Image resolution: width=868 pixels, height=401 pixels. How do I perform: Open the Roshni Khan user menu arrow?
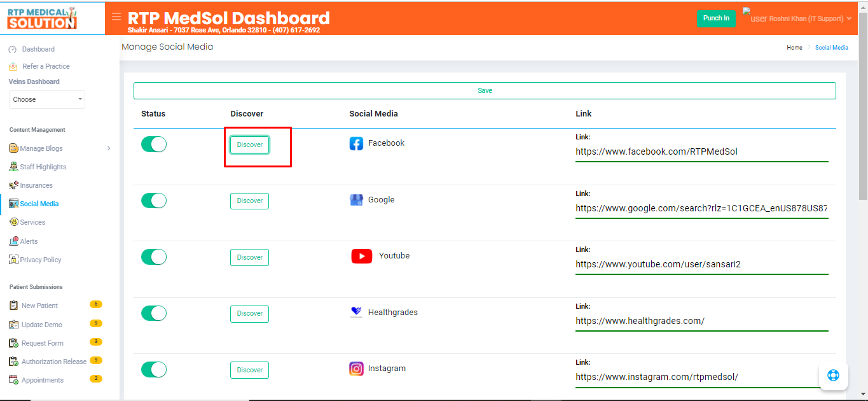tap(849, 18)
